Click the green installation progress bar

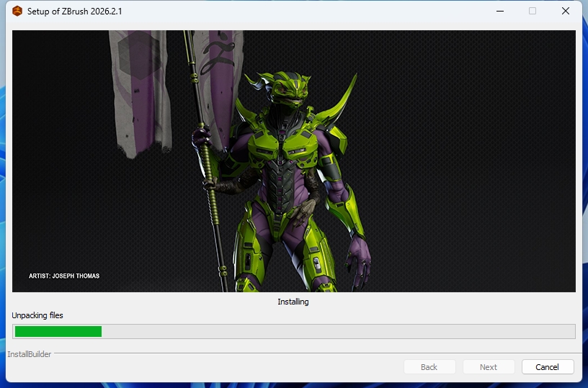click(x=293, y=331)
